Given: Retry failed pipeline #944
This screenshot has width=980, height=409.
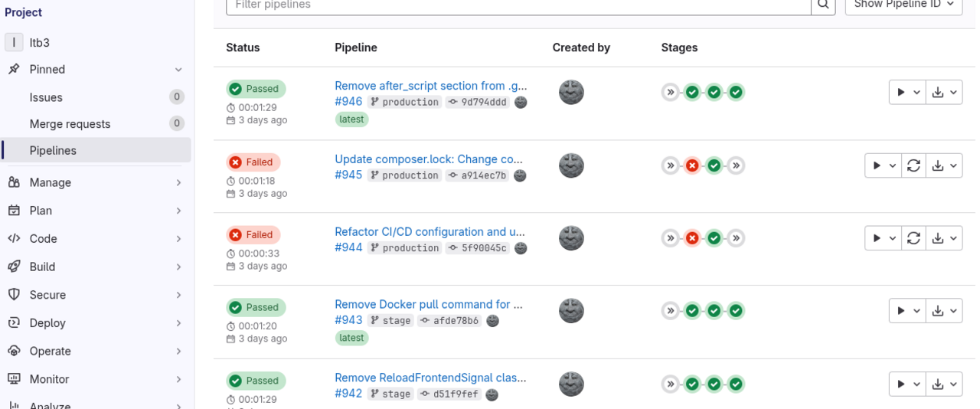Looking at the screenshot, I should [x=913, y=238].
